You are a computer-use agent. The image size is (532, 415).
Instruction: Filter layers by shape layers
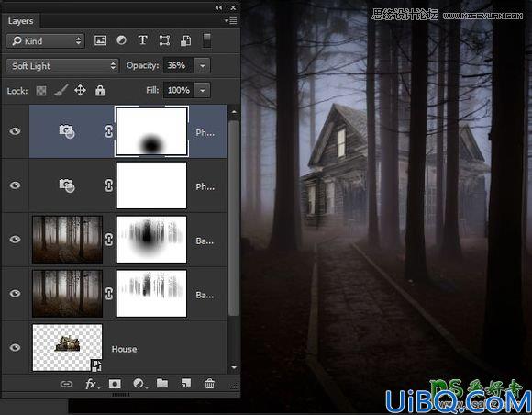pos(164,40)
